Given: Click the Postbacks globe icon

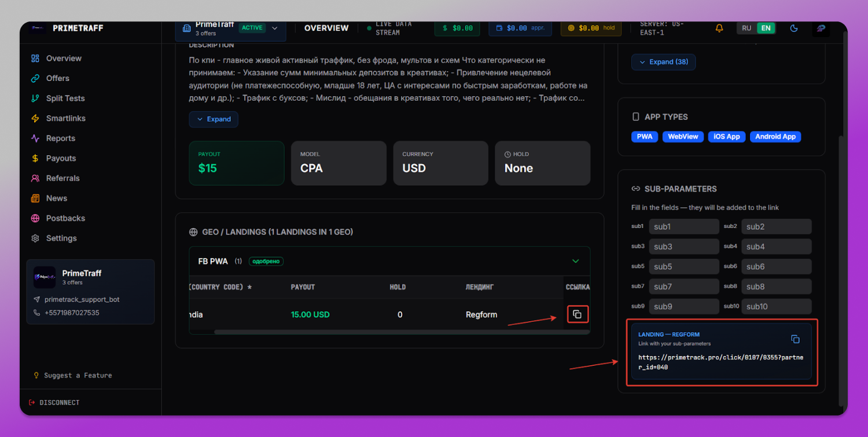Looking at the screenshot, I should [35, 218].
